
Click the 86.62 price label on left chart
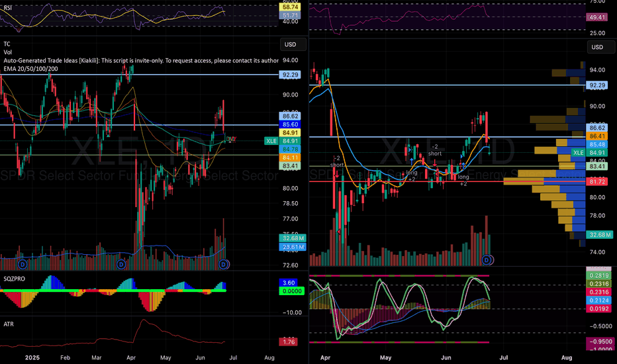(x=290, y=116)
